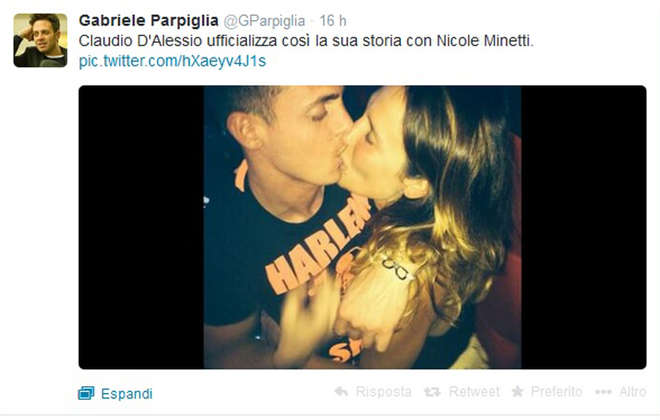The width and height of the screenshot is (660, 420).
Task: Open the pic.twitter.com/hXaeyv4J1s link
Action: point(173,61)
